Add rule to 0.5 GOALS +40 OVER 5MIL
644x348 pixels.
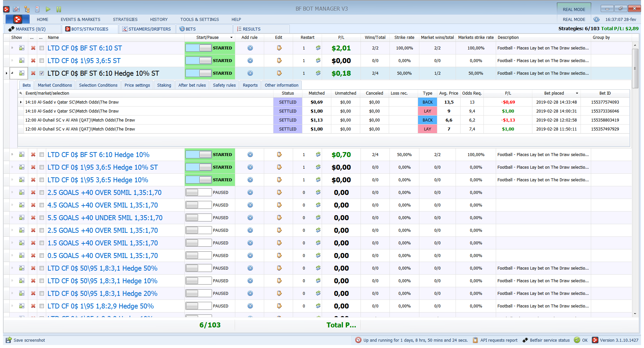[250, 255]
